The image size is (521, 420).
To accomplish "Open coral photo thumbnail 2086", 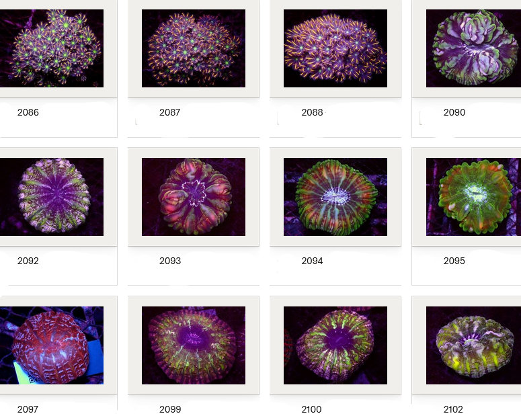I will [52, 48].
